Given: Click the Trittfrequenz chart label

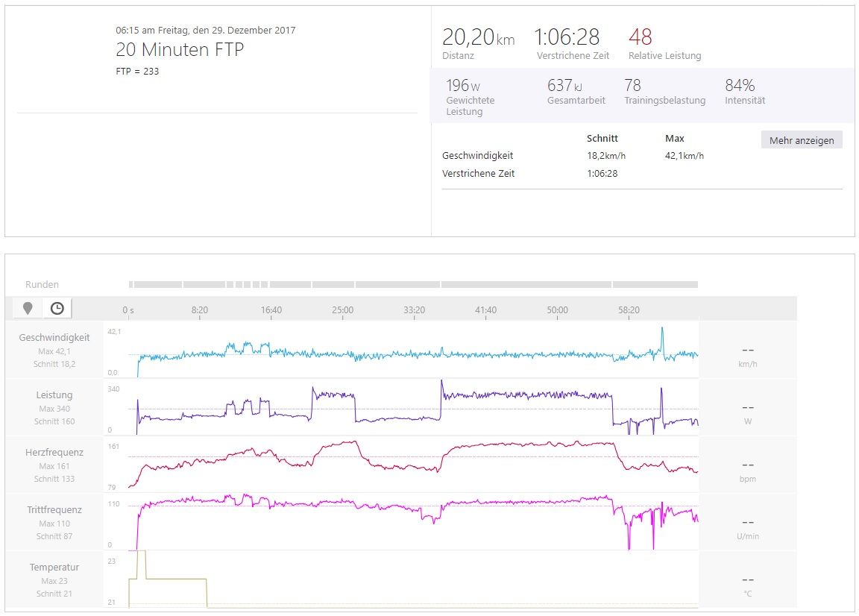Looking at the screenshot, I should tap(54, 509).
